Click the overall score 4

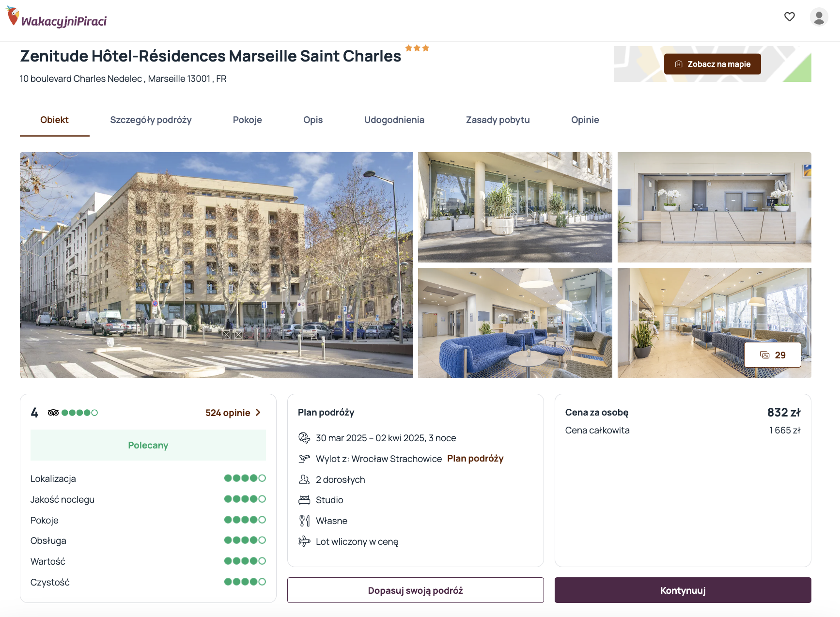35,413
